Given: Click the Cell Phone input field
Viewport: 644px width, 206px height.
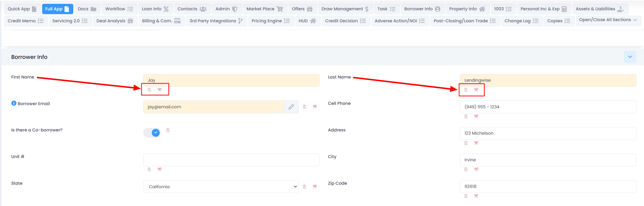Looking at the screenshot, I should tap(548, 107).
